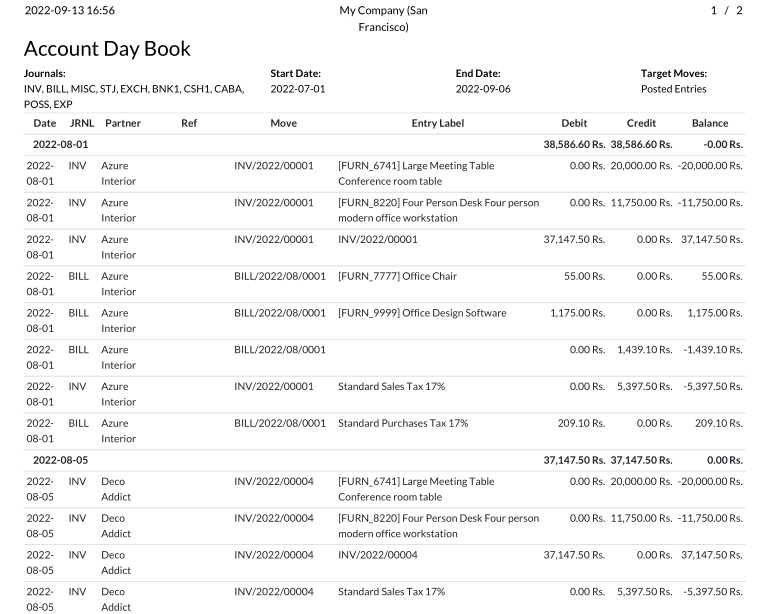Click the Start Date value 2022-07-01
Viewport: 767px width, 614px height.
click(x=297, y=89)
